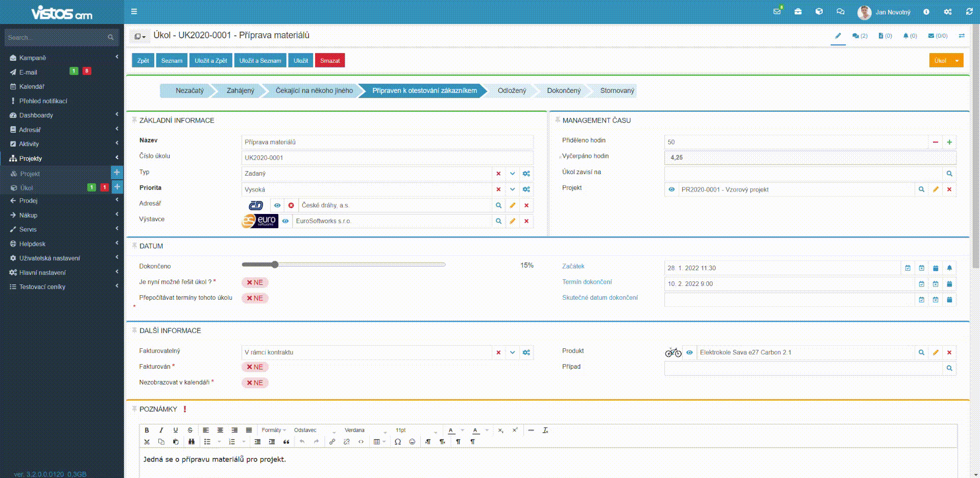
Task: Select the Dokončený status step
Action: (563, 91)
